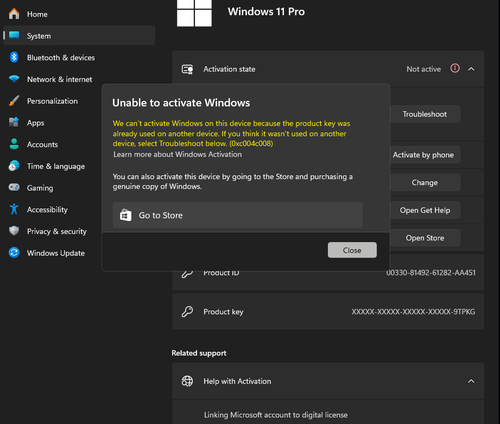The height and width of the screenshot is (424, 500).
Task: Click the Open Store button
Action: point(425,238)
